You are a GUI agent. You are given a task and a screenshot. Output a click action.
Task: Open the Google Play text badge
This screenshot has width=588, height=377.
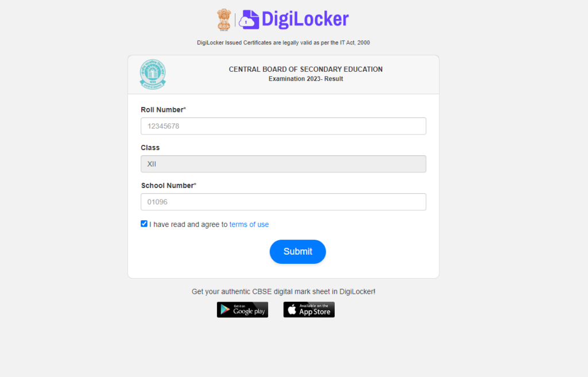(x=249, y=310)
